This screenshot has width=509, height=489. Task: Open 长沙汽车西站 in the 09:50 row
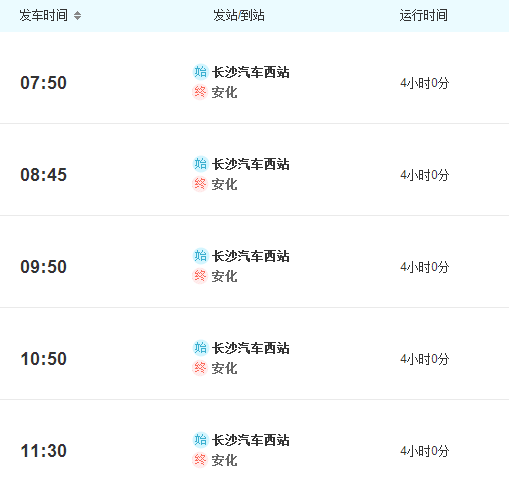tap(251, 256)
